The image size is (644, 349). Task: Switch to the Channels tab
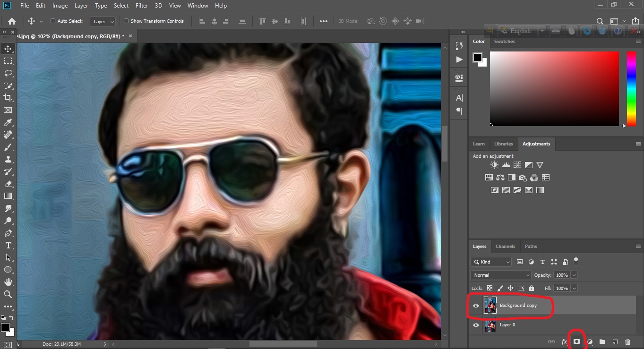505,246
